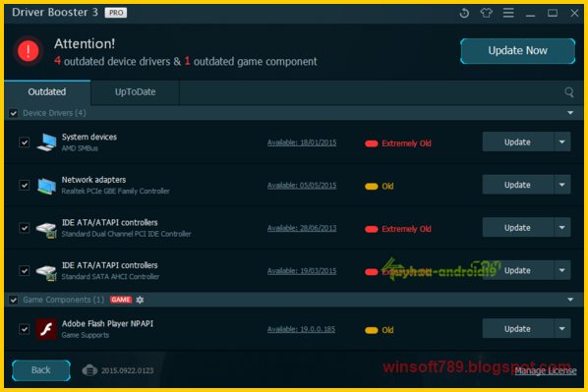
Task: Open Update dropdown arrow for System devices
Action: (562, 142)
